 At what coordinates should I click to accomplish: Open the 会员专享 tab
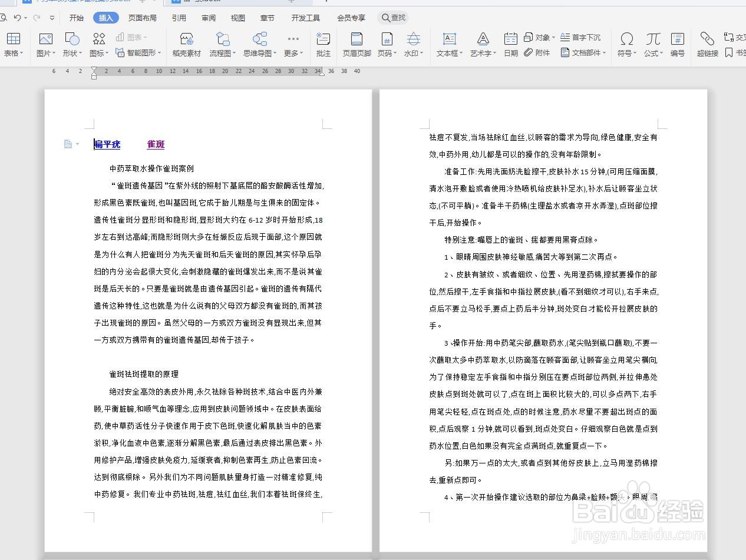coord(351,18)
